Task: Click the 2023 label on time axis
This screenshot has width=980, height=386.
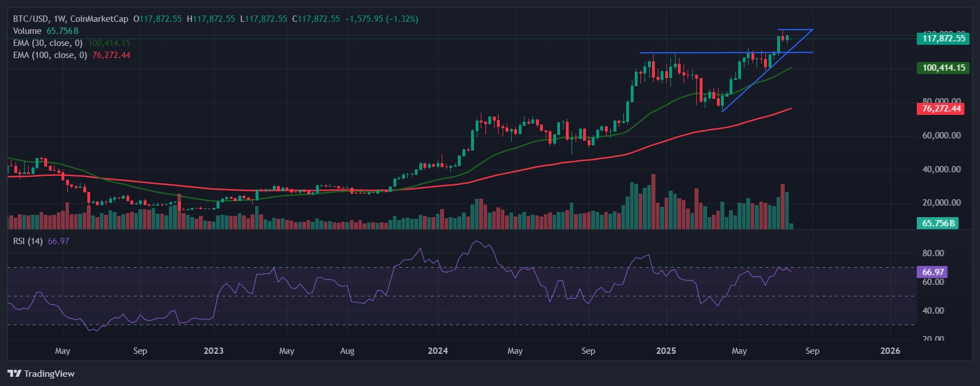Action: [x=214, y=351]
